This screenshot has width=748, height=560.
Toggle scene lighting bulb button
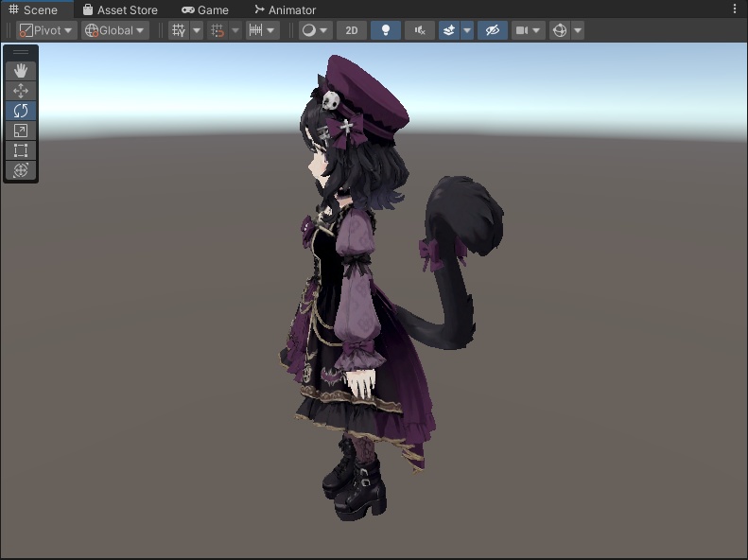tap(386, 30)
